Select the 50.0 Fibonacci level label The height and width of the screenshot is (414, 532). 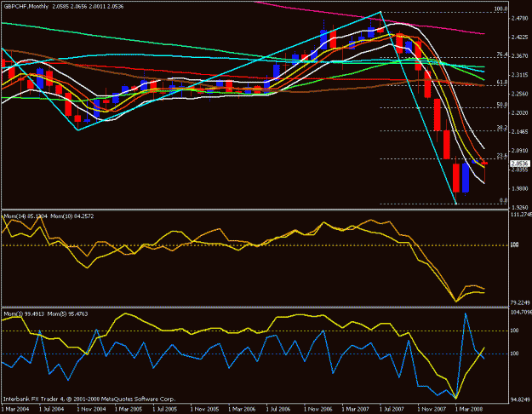[502, 105]
